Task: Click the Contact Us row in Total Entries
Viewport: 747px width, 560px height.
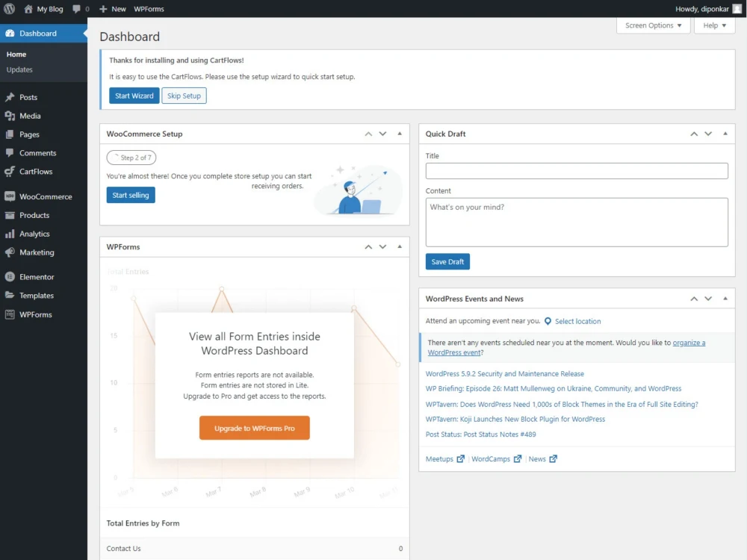Action: click(x=255, y=549)
